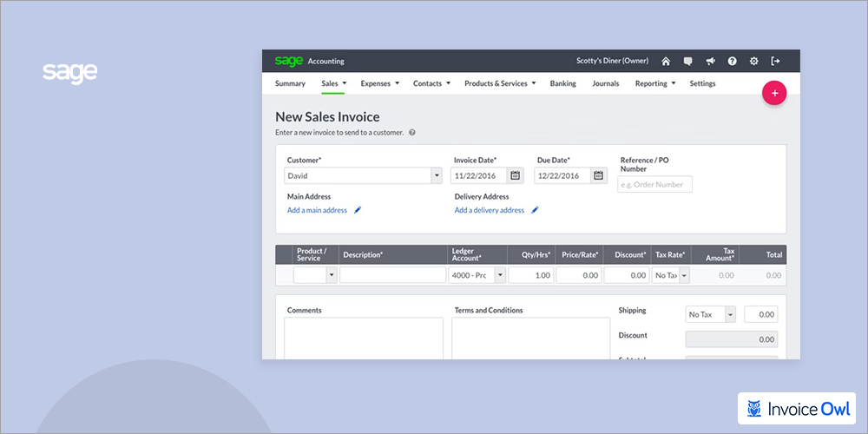This screenshot has height=434, width=868.
Task: Click the pencil icon beside main address
Action: point(358,210)
